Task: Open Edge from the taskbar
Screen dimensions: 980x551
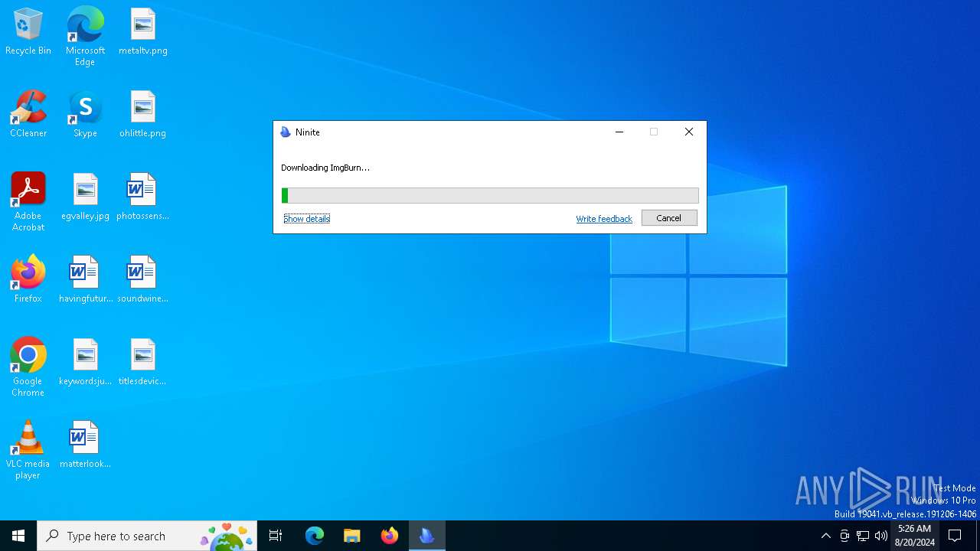Action: click(x=315, y=536)
